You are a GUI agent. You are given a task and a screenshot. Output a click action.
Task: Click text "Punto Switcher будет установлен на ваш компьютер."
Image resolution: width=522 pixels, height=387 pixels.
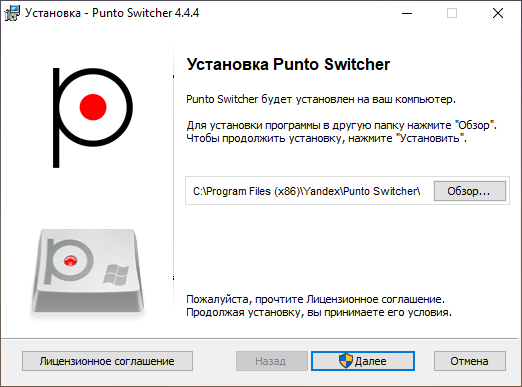pos(321,99)
